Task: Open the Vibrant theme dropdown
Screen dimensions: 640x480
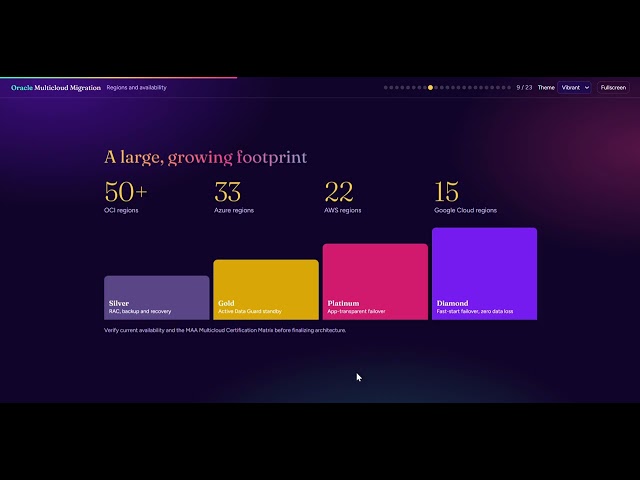Action: coord(574,87)
